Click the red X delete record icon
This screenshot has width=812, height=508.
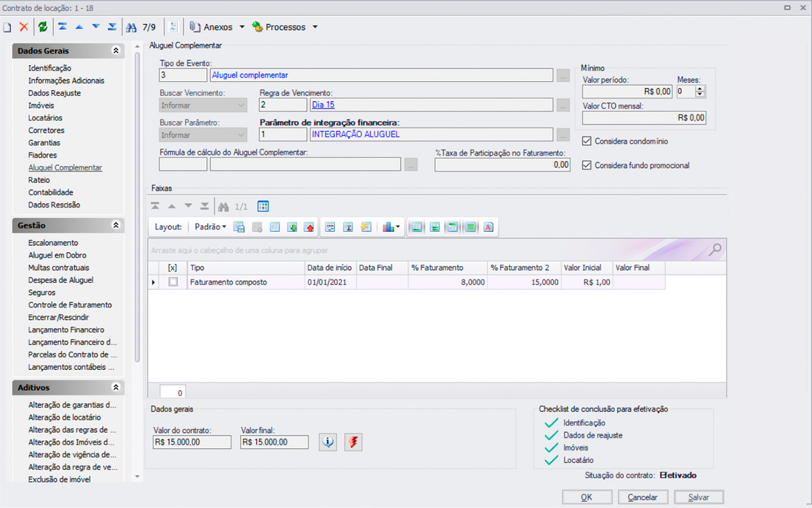tap(24, 27)
